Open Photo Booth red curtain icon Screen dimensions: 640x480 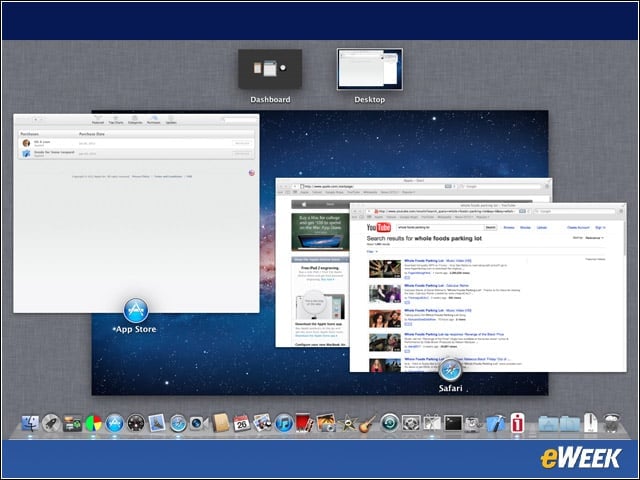coord(304,423)
